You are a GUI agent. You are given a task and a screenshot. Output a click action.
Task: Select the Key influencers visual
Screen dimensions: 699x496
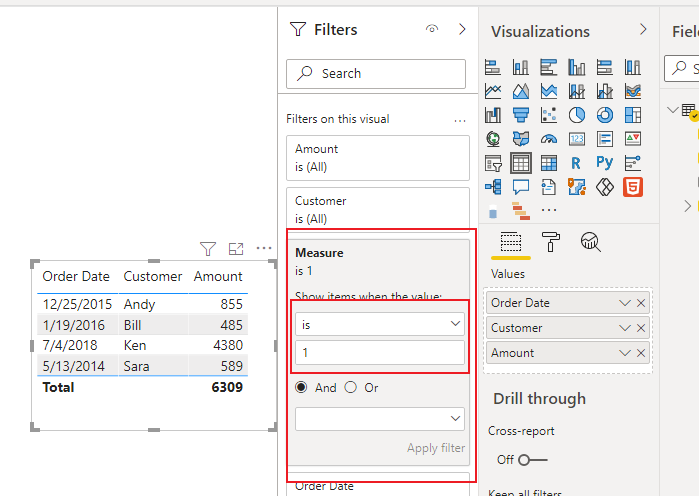coord(633,163)
